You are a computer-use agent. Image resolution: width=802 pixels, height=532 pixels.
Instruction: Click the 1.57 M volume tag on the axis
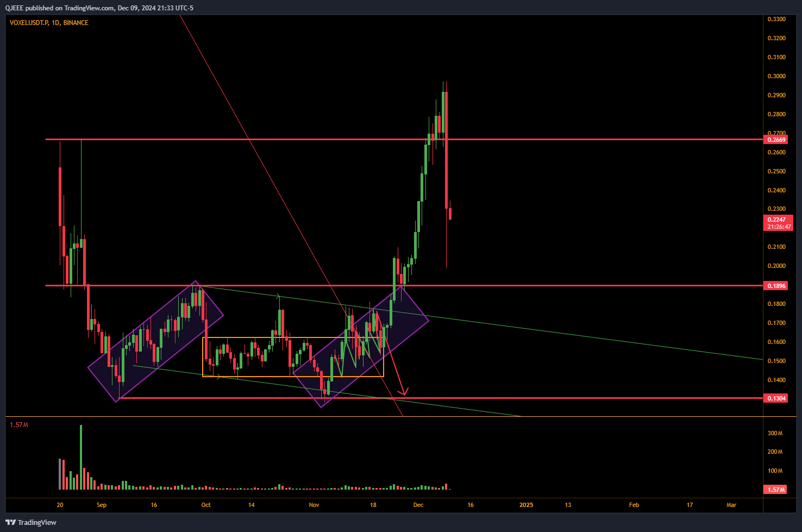click(x=776, y=490)
